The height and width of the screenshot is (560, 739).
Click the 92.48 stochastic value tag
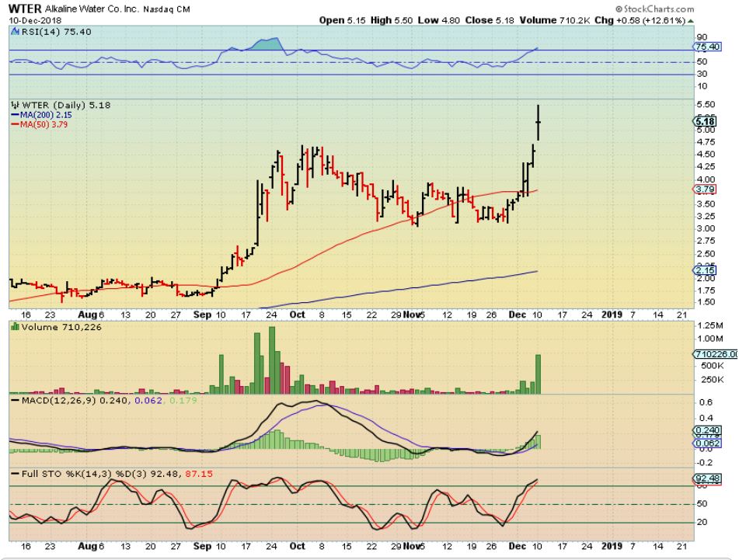coord(706,478)
